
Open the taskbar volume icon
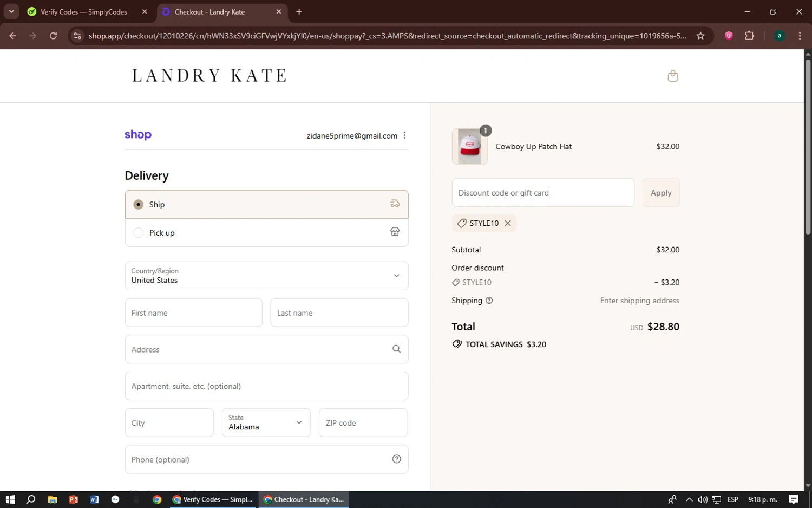pos(702,499)
